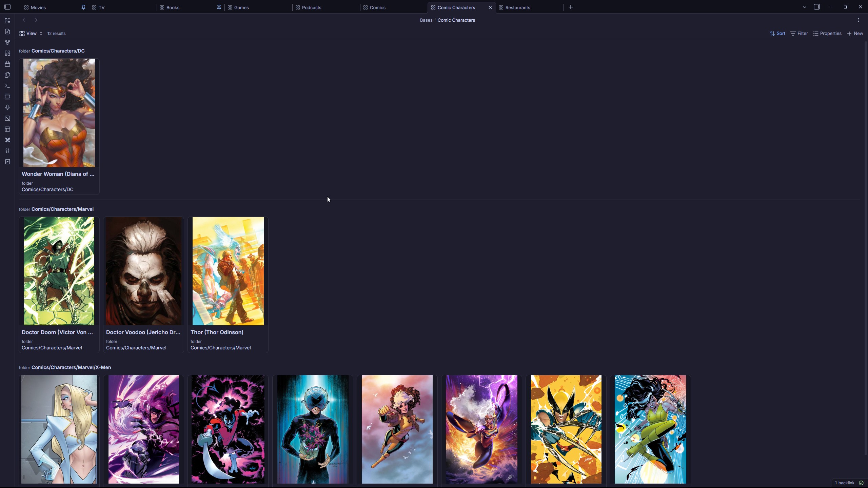868x488 pixels.
Task: Open the daily note calendar icon
Action: point(7,64)
